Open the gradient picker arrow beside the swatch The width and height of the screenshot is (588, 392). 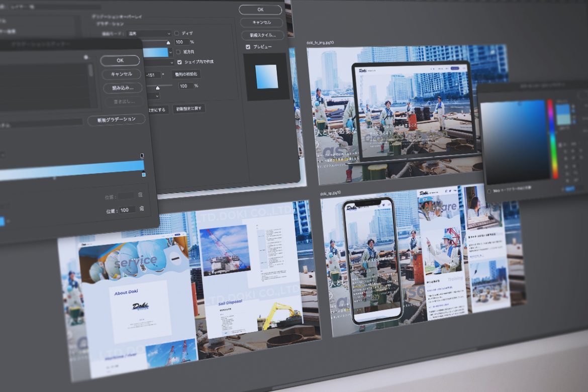171,52
